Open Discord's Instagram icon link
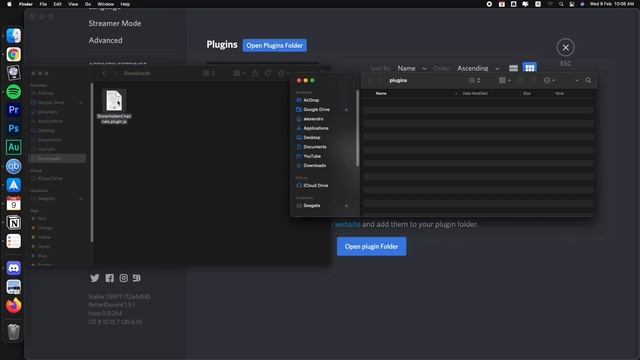Screen dimensions: 640x360 click(x=123, y=278)
